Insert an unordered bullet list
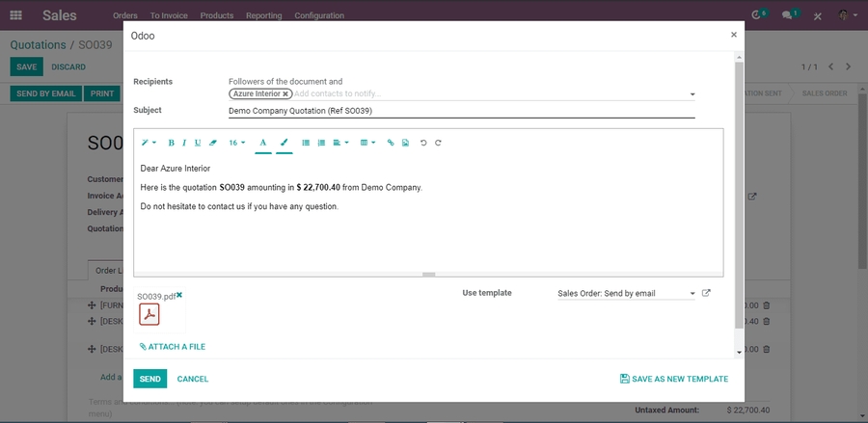Image resolution: width=868 pixels, height=423 pixels. (x=306, y=143)
